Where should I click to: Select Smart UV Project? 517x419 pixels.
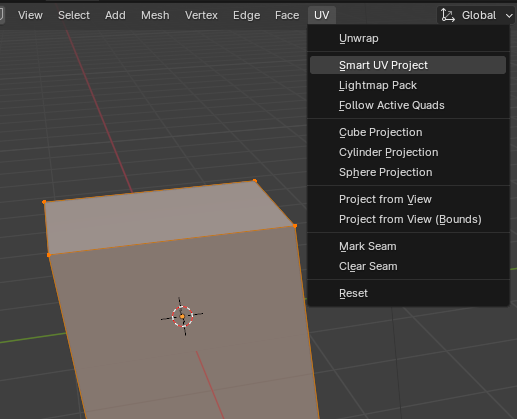coord(408,65)
